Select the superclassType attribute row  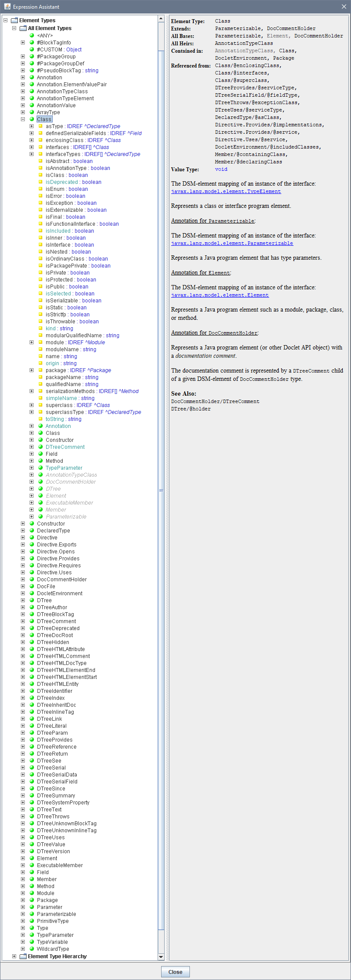pos(93,412)
